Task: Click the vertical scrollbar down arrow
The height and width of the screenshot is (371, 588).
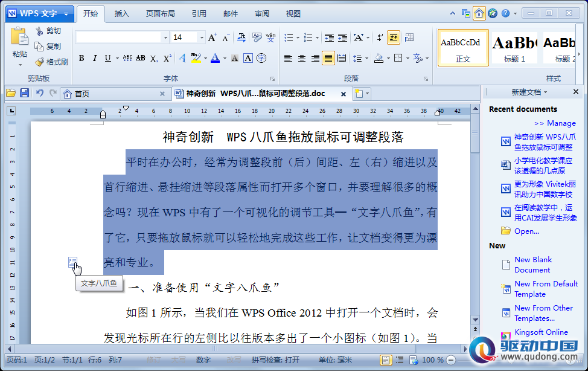Action: [x=475, y=320]
